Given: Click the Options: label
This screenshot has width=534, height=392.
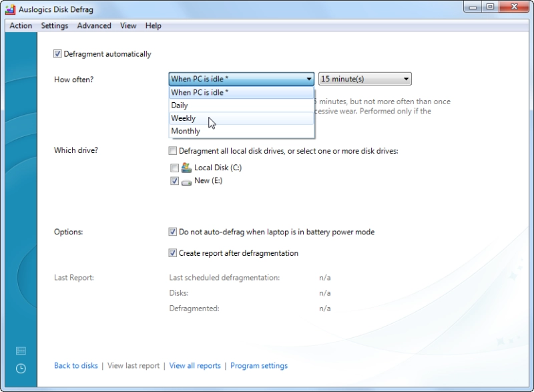Looking at the screenshot, I should coord(69,232).
